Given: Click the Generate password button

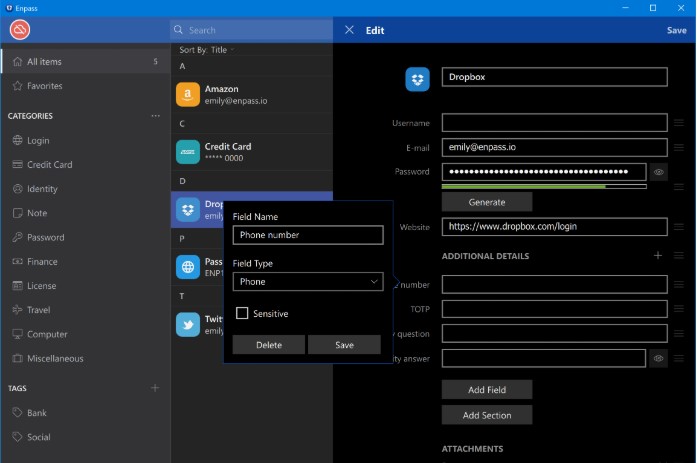Looking at the screenshot, I should (486, 202).
